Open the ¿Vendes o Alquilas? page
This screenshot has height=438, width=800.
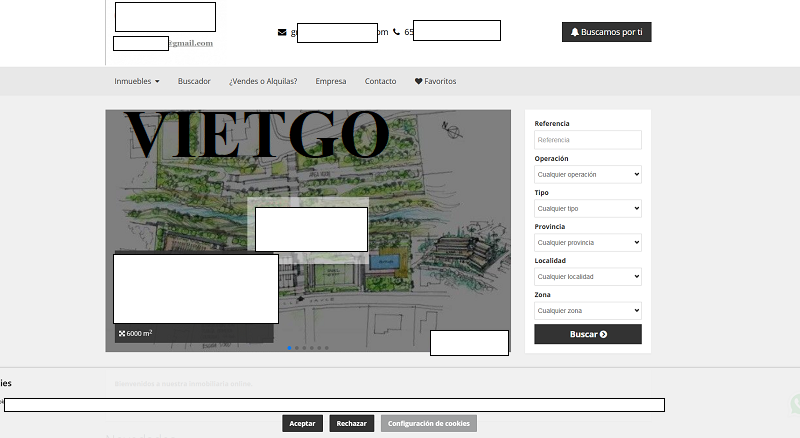pyautogui.click(x=263, y=81)
